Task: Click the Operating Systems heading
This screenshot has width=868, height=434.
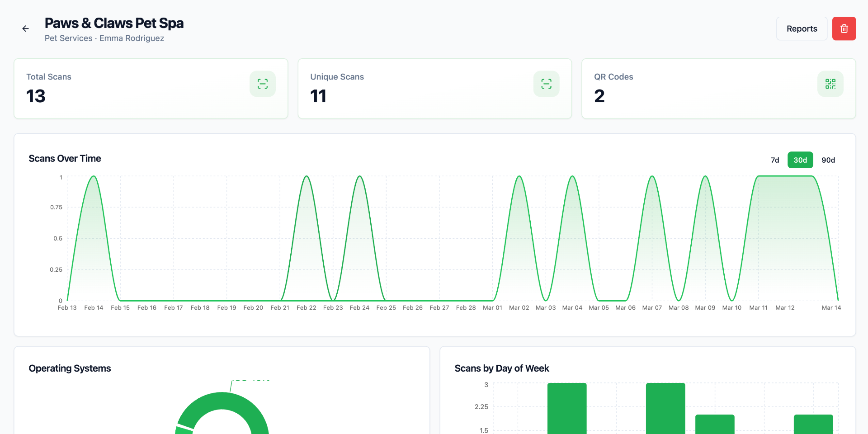Action: [x=70, y=368]
